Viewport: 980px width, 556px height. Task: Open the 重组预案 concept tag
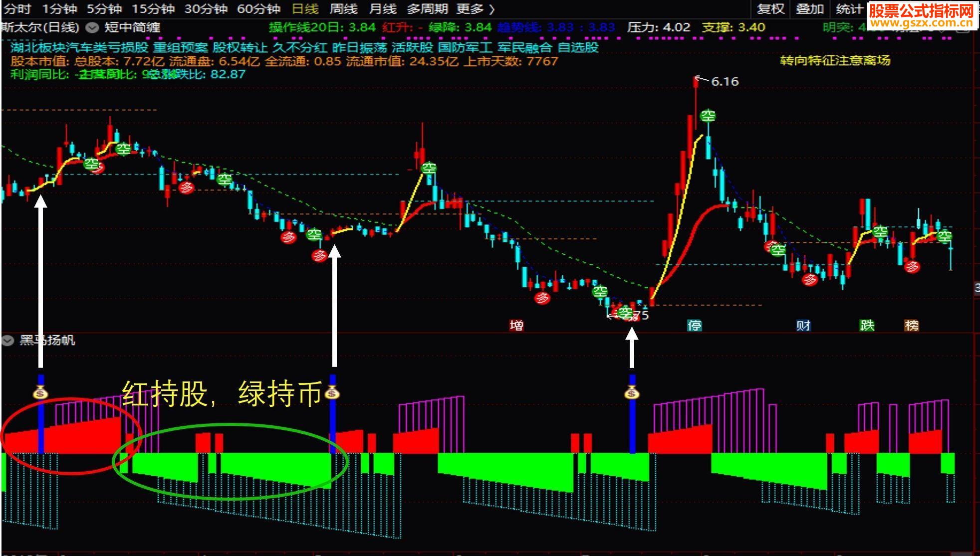(x=180, y=47)
